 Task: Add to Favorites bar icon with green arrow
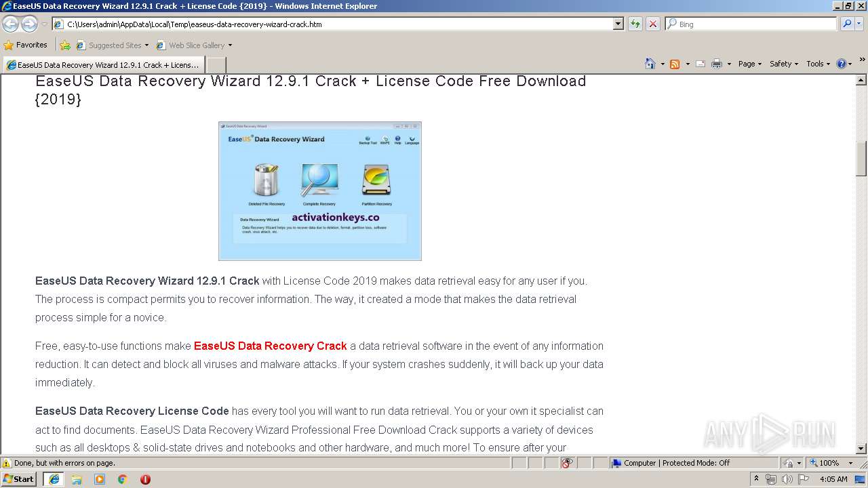[65, 45]
